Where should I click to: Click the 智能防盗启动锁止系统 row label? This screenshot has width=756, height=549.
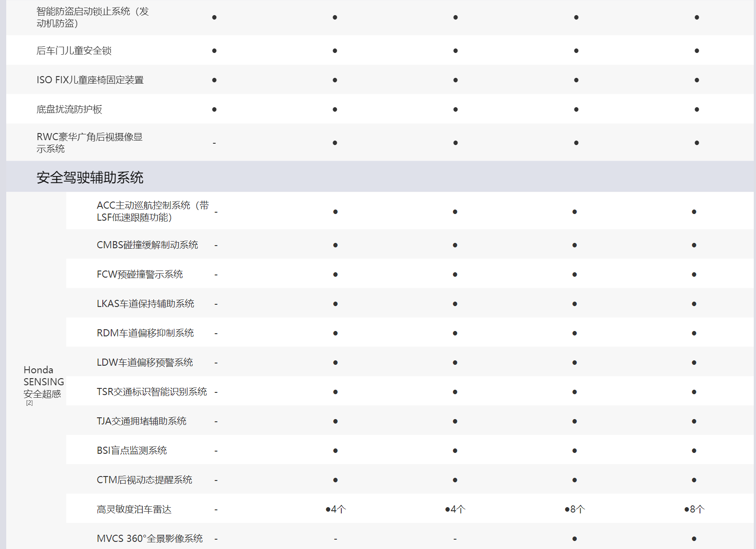coord(93,17)
